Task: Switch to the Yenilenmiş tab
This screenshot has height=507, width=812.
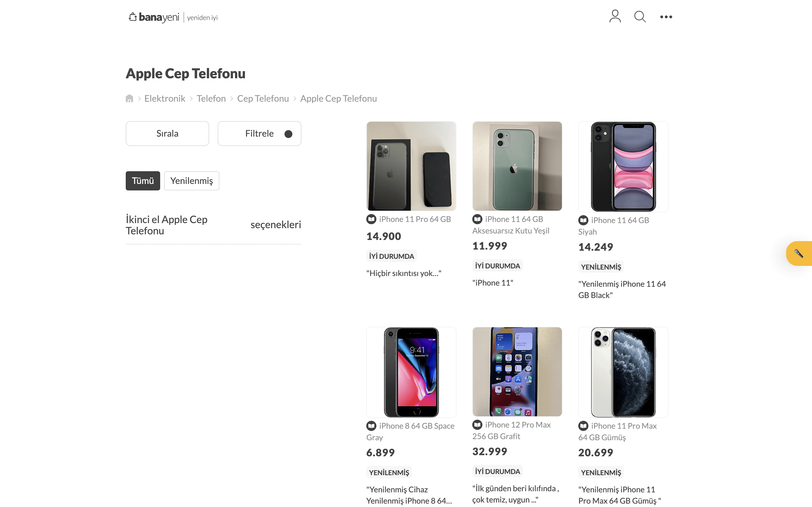Action: pyautogui.click(x=191, y=181)
